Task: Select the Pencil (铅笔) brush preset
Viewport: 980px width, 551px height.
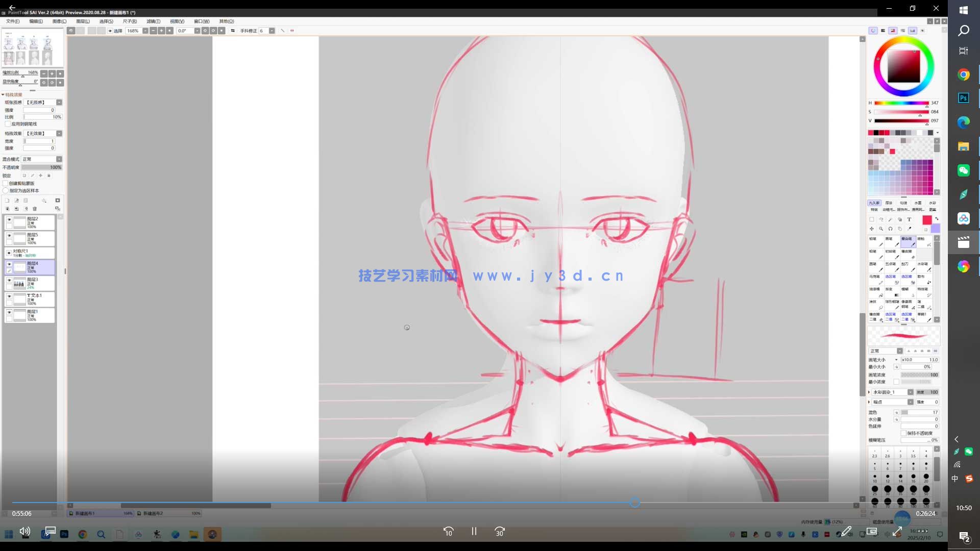Action: point(875,241)
